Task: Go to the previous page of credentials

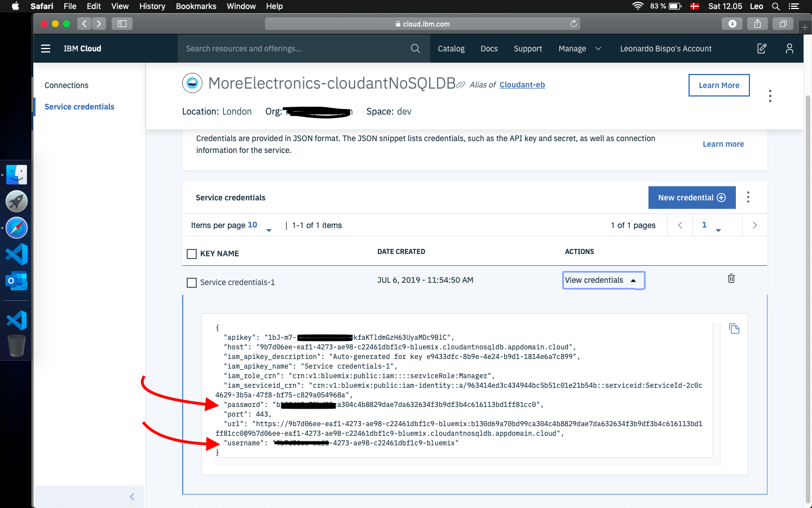Action: tap(680, 225)
